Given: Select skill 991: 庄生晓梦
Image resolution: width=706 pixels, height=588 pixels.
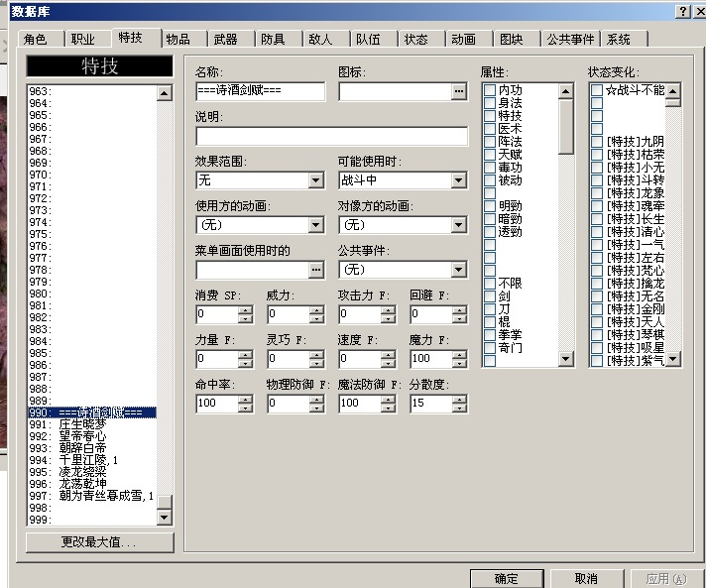Looking at the screenshot, I should tap(92, 424).
